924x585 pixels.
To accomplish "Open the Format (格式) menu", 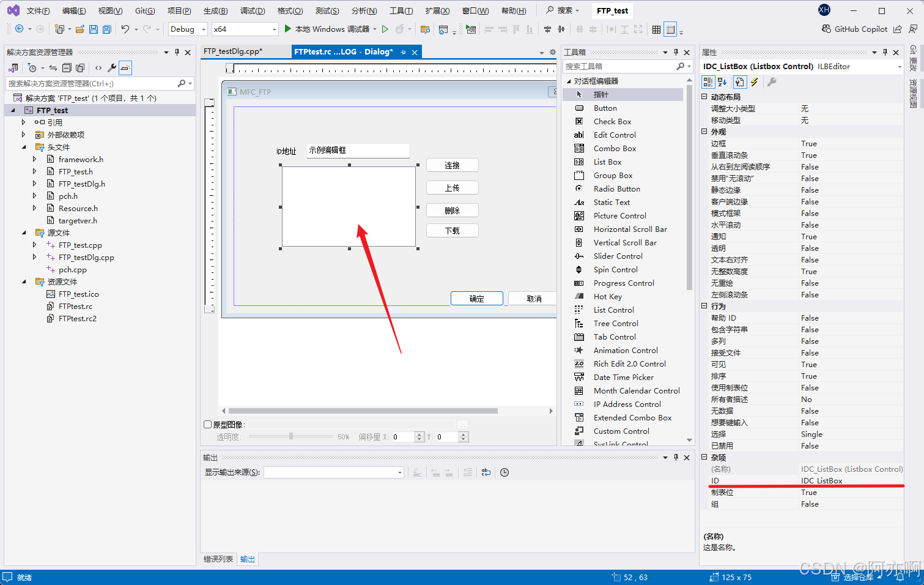I will pos(290,11).
